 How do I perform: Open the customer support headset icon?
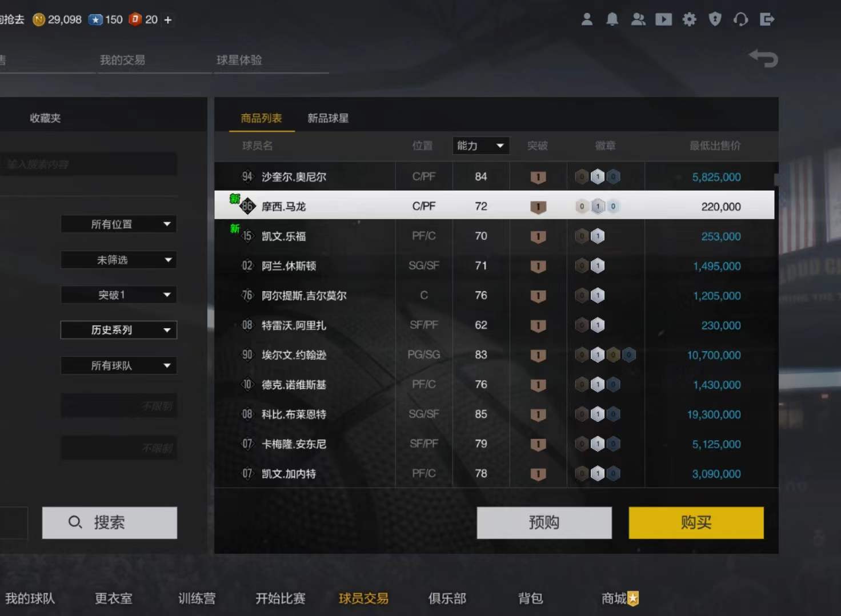click(741, 19)
